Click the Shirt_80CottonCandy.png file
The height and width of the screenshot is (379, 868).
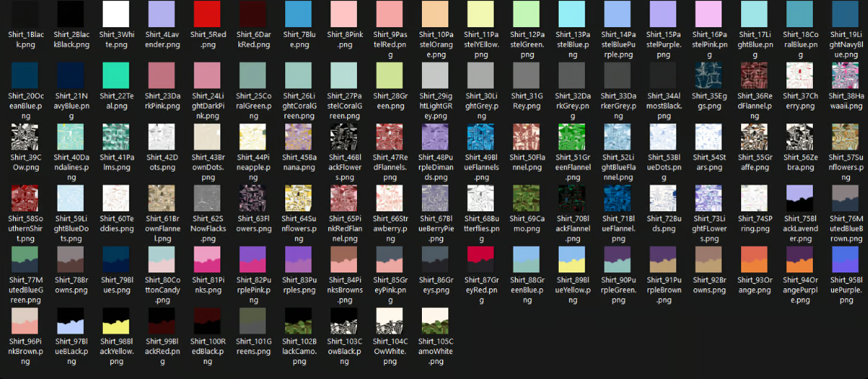tap(163, 260)
